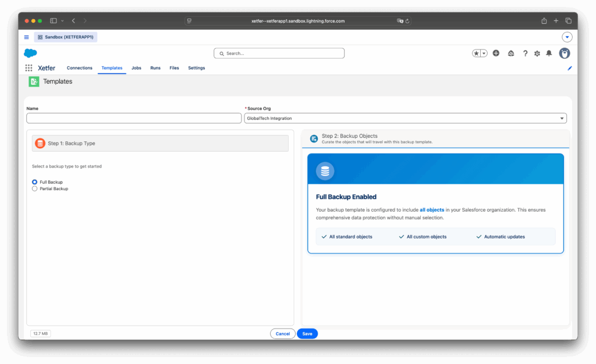
Task: Click the Full Backup Enabled heading
Action: pyautogui.click(x=346, y=197)
